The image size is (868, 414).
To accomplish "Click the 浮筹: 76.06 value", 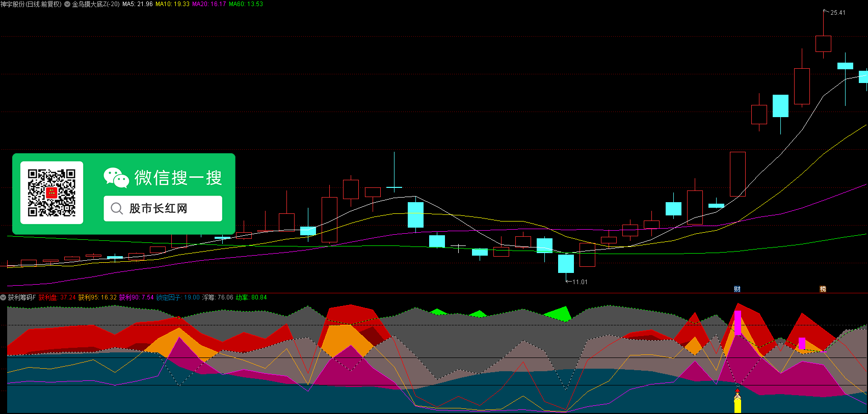I will coord(218,297).
